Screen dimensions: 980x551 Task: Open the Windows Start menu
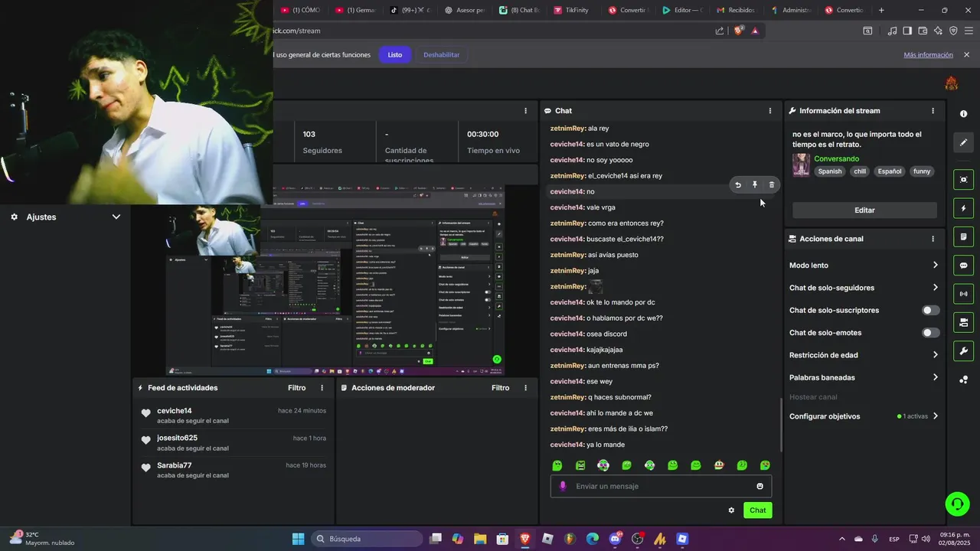[x=298, y=539]
